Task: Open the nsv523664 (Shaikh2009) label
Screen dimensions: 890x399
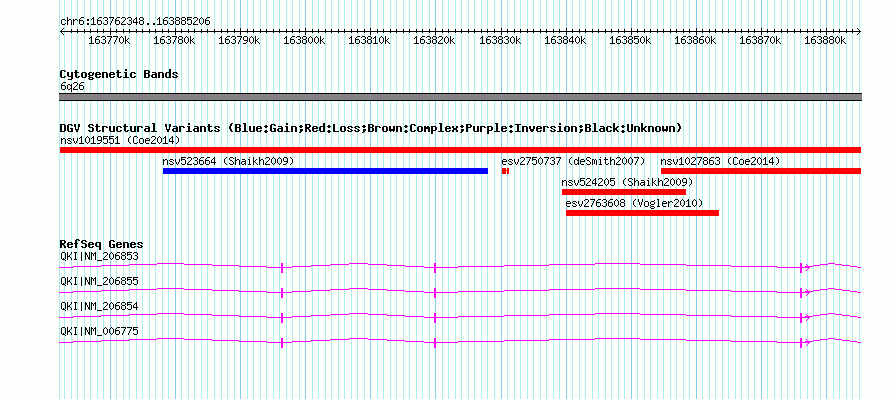Action: (x=229, y=161)
